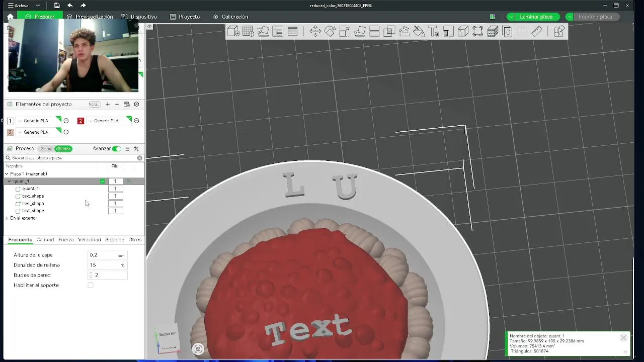Click the puzzle-piece Assembly view icon
The height and width of the screenshot is (362, 644).
pyautogui.click(x=559, y=32)
